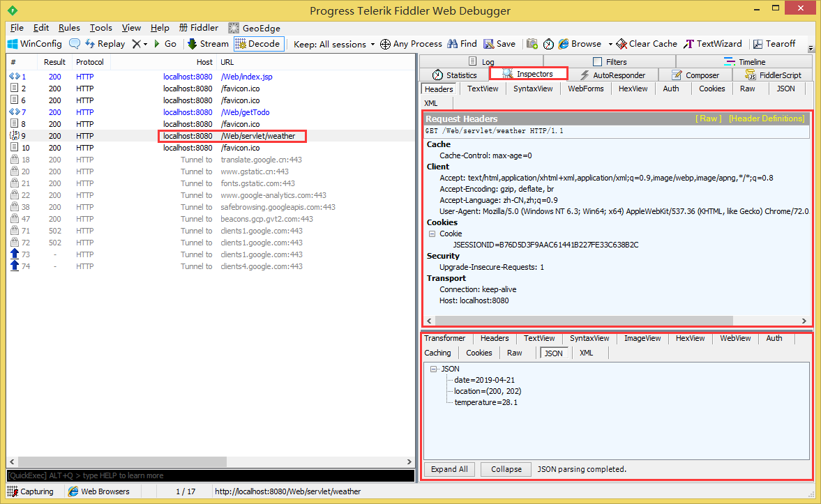Click session 2 document icon

(15, 89)
